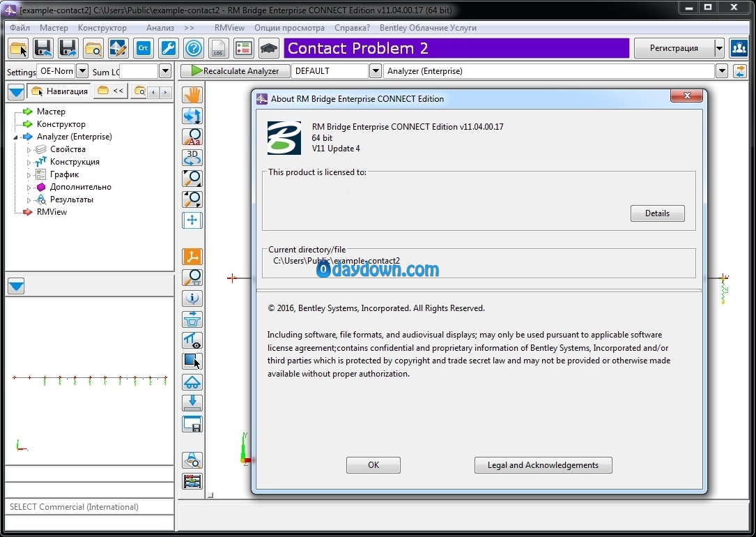Toggle the orange coordinate axes icon

[192, 257]
